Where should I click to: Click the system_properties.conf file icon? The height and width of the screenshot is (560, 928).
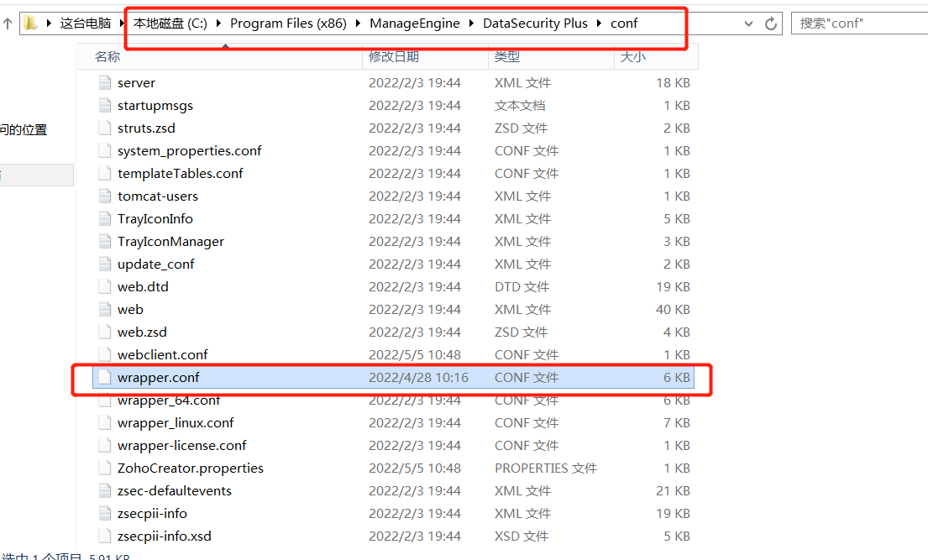point(105,151)
